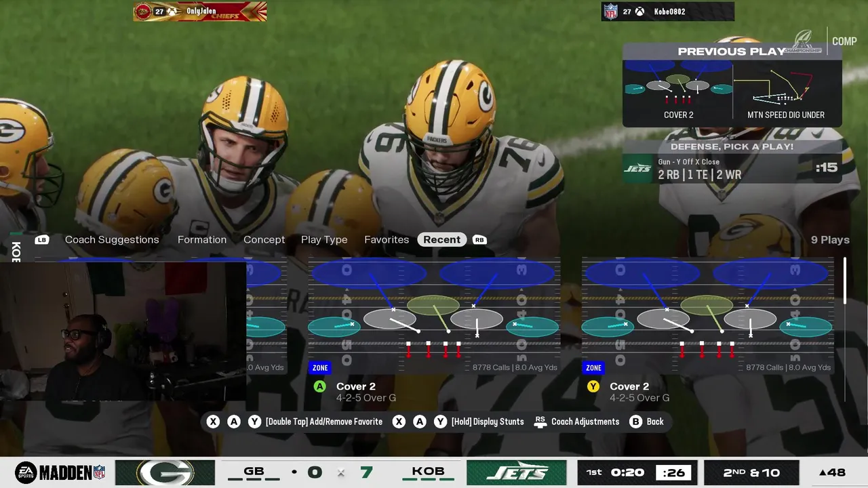Click the previous play Cover 2 diagram
Screen dimensions: 868x488
click(x=678, y=85)
